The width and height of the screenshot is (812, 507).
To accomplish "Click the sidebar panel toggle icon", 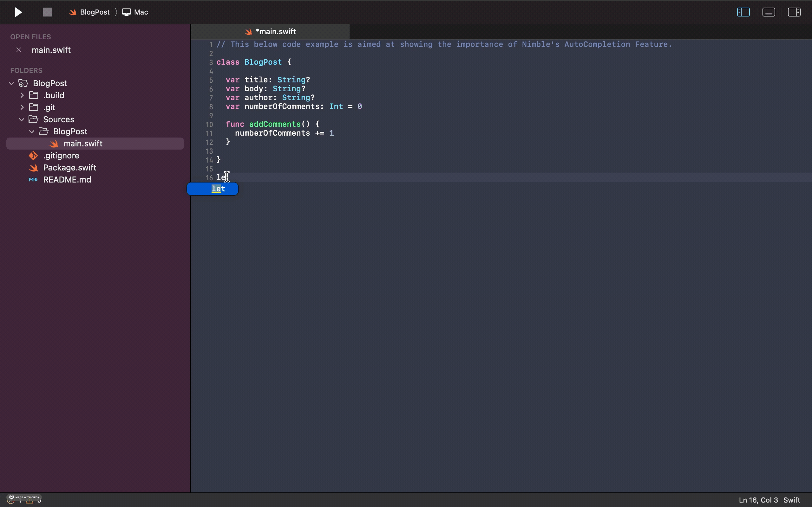I will pos(743,12).
